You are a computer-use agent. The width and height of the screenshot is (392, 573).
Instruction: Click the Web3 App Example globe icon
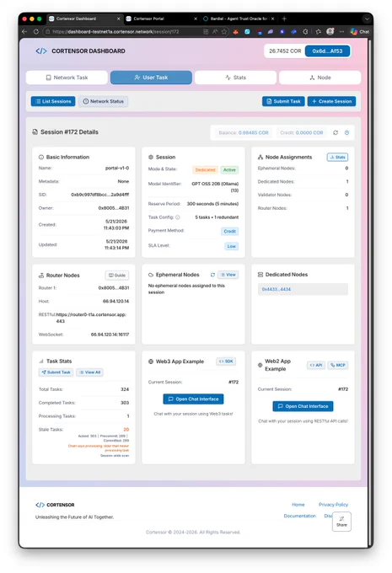point(151,361)
